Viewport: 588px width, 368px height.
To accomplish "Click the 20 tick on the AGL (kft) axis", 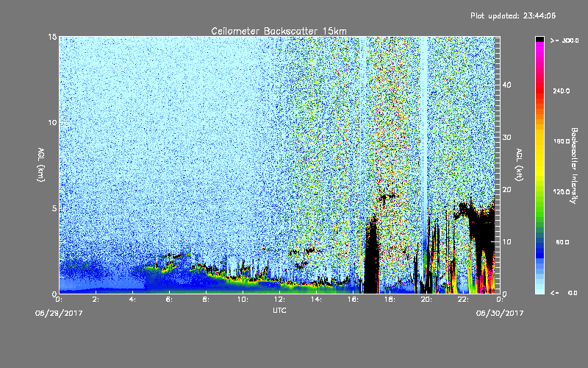I will click(x=506, y=190).
